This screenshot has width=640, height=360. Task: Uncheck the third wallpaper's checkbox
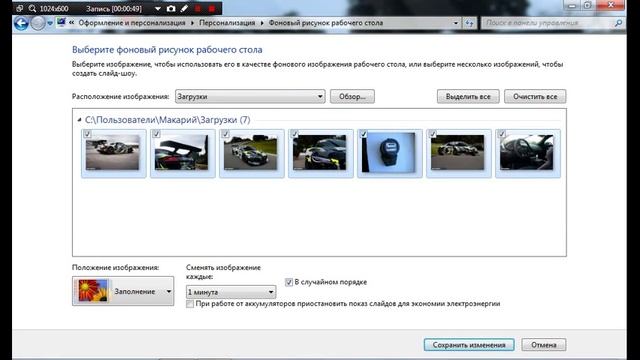225,134
